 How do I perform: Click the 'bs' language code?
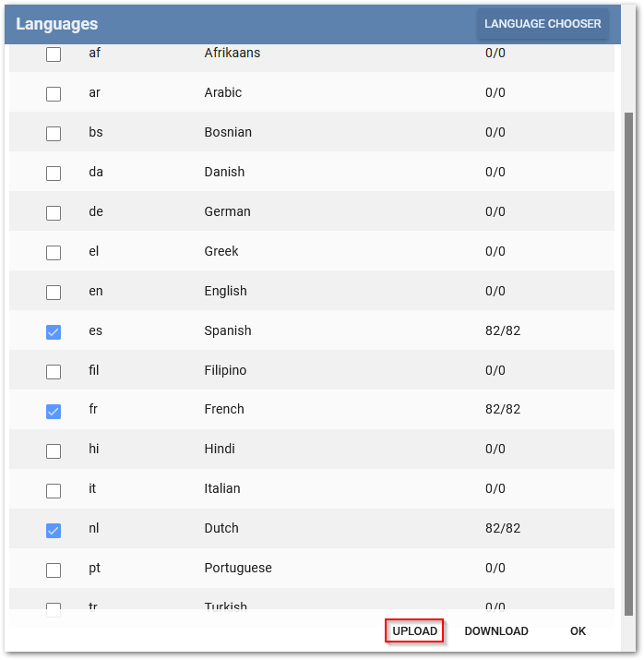pos(96,132)
